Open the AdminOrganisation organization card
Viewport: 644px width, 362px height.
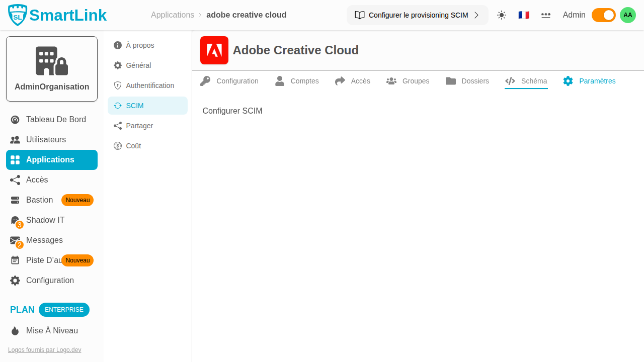click(52, 68)
